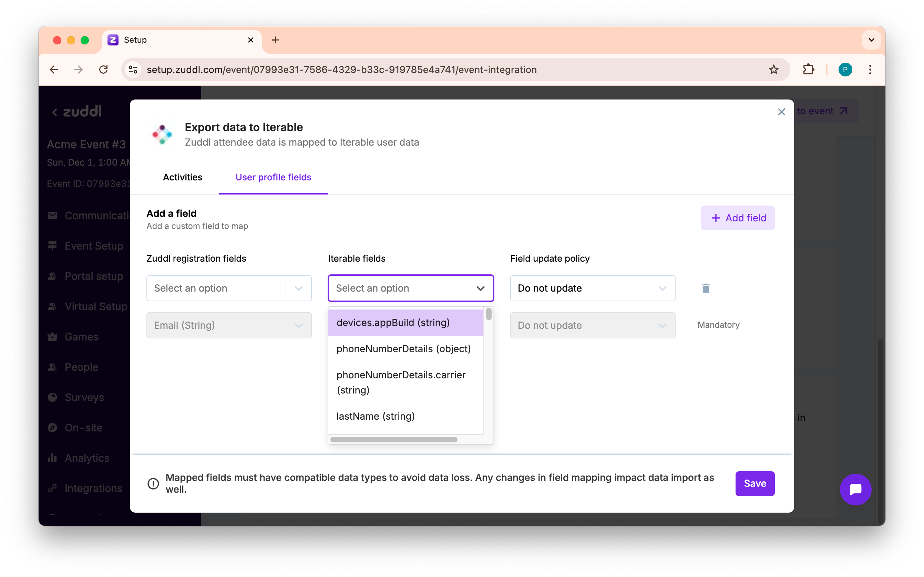Click the site information icon in URL bar
Viewport: 924px width, 577px height.
(x=133, y=70)
